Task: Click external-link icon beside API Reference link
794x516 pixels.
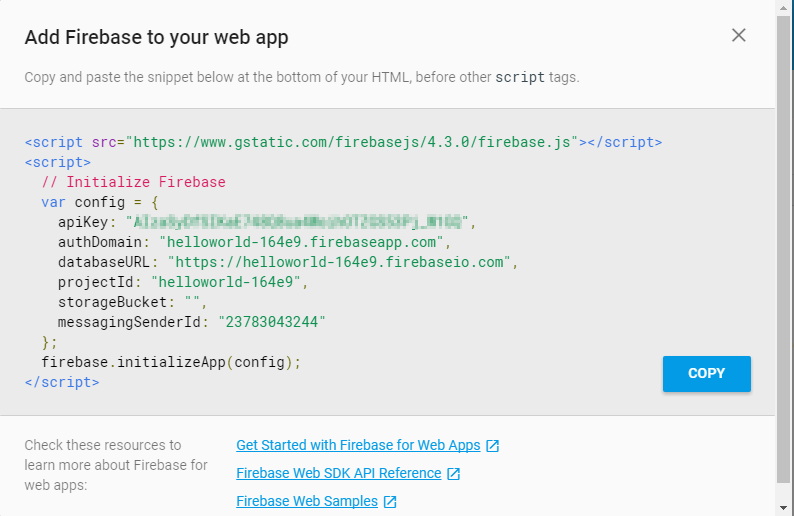Action: click(x=453, y=474)
